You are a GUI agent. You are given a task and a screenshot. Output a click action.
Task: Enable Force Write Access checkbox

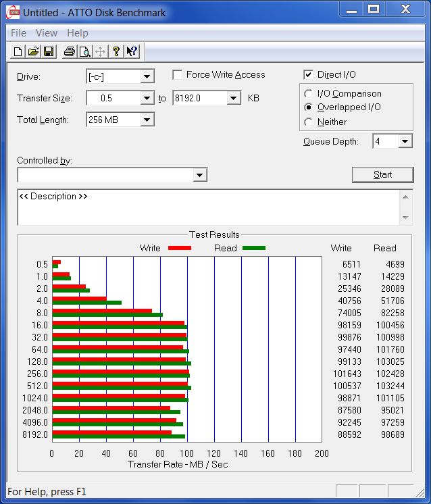coord(178,75)
